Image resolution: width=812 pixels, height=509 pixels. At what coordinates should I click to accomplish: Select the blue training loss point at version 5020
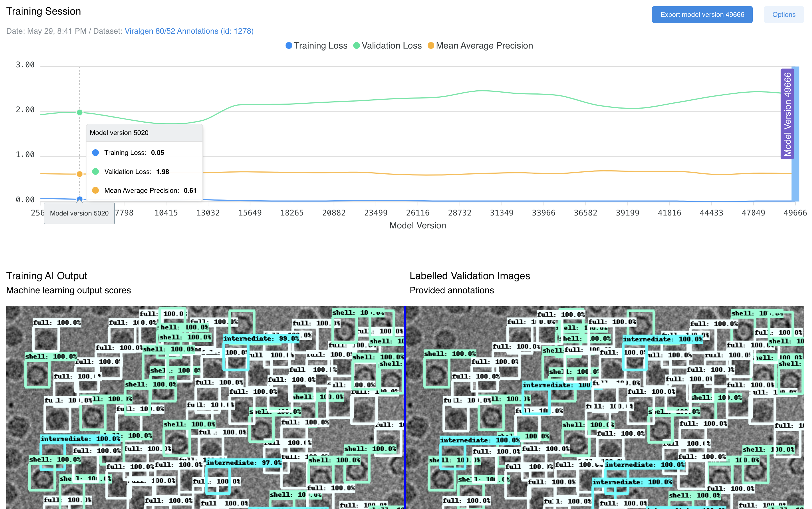(79, 199)
